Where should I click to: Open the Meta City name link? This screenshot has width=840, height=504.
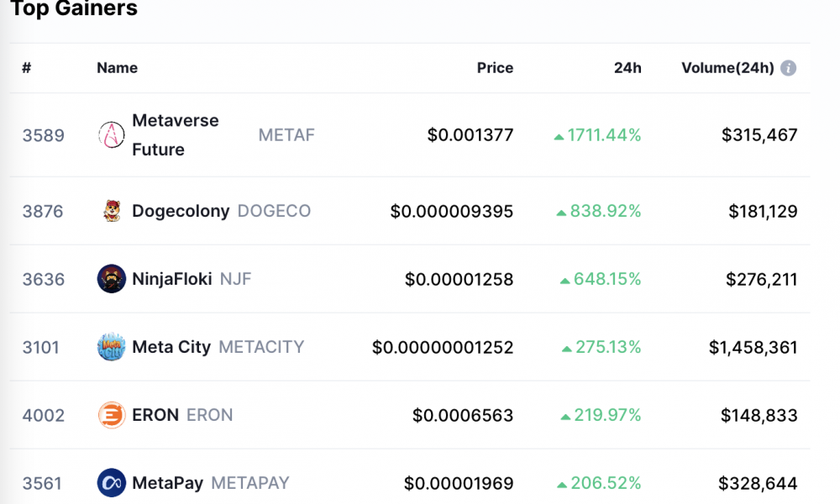coord(171,347)
